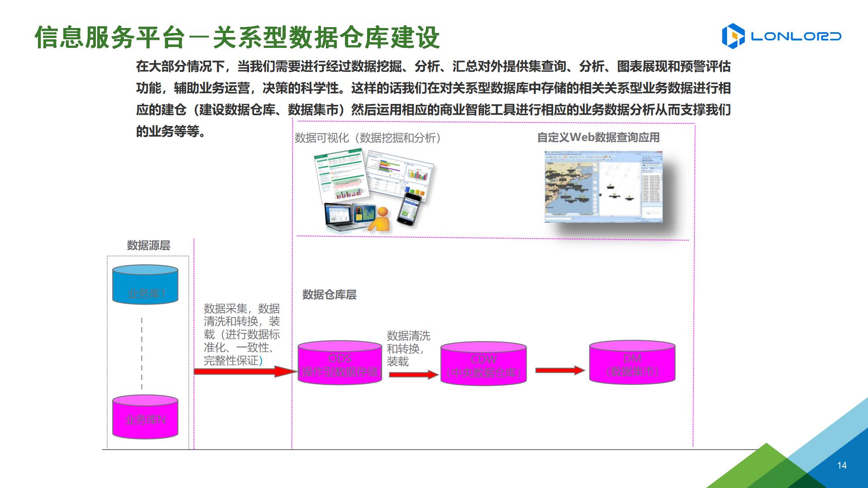Click the LONLORD logo icon
Viewport: 868px width, 488px height.
(733, 36)
